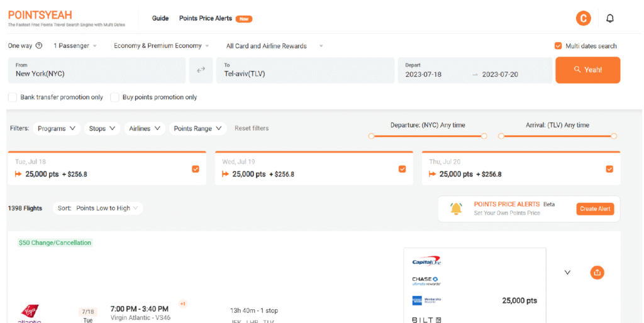Click the Create Alert button
The width and height of the screenshot is (644, 323).
coord(595,209)
